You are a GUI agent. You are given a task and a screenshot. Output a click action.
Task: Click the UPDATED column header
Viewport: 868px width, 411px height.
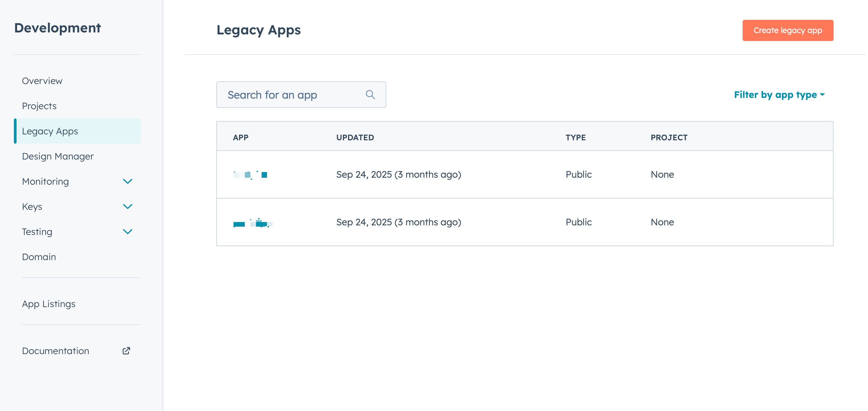[x=355, y=137]
